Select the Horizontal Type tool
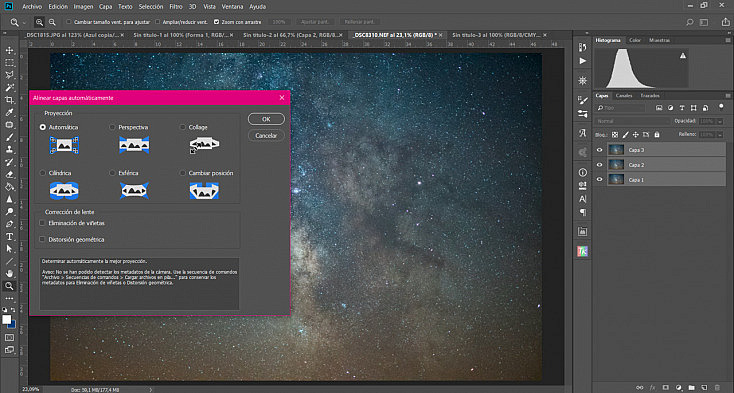The image size is (734, 393). click(9, 236)
